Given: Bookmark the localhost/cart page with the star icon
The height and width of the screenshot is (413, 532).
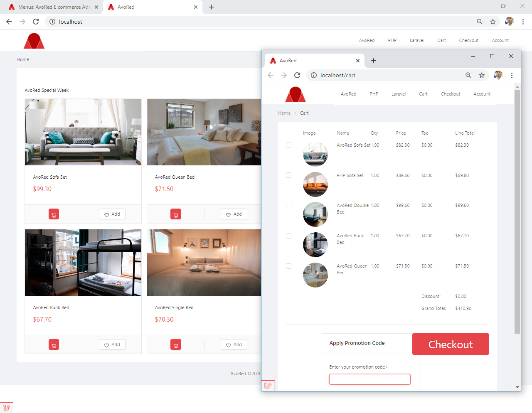Looking at the screenshot, I should pos(482,75).
